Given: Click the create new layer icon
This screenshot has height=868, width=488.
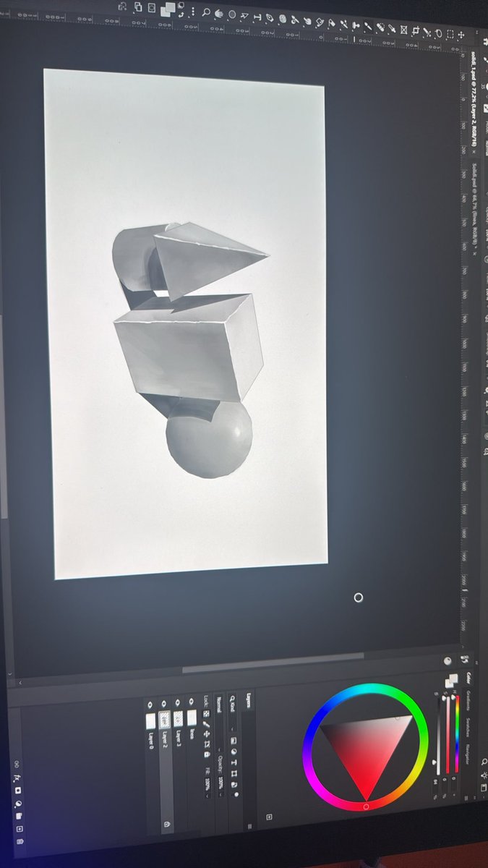Looking at the screenshot, I should 20,829.
